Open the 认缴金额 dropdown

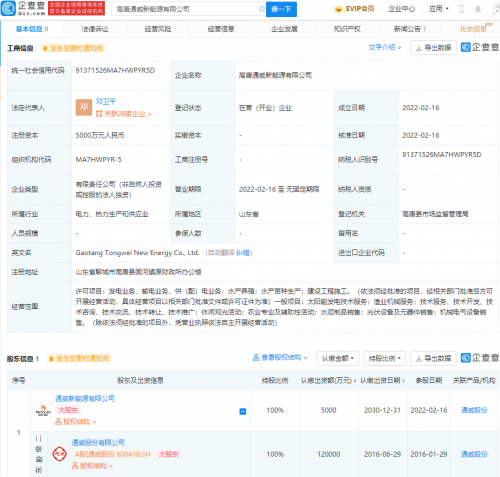[x=338, y=359]
